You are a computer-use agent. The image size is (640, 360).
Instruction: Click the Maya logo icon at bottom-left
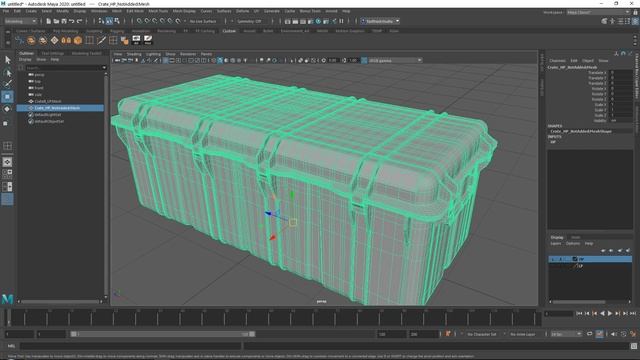(7, 299)
